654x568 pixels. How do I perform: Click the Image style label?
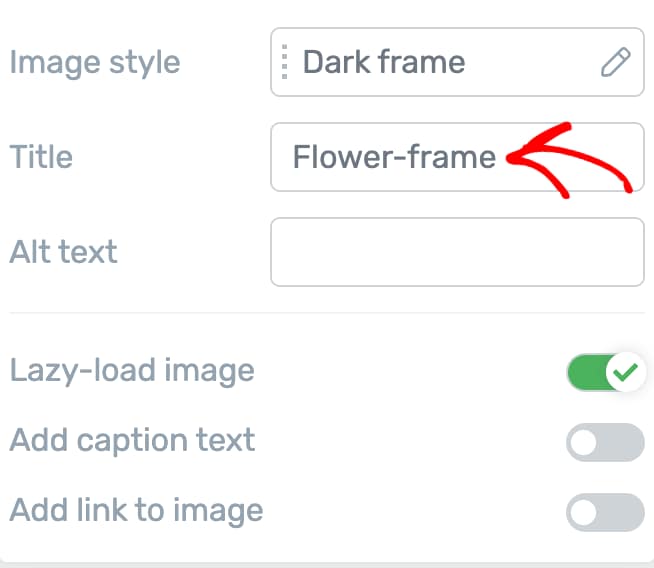click(x=95, y=62)
